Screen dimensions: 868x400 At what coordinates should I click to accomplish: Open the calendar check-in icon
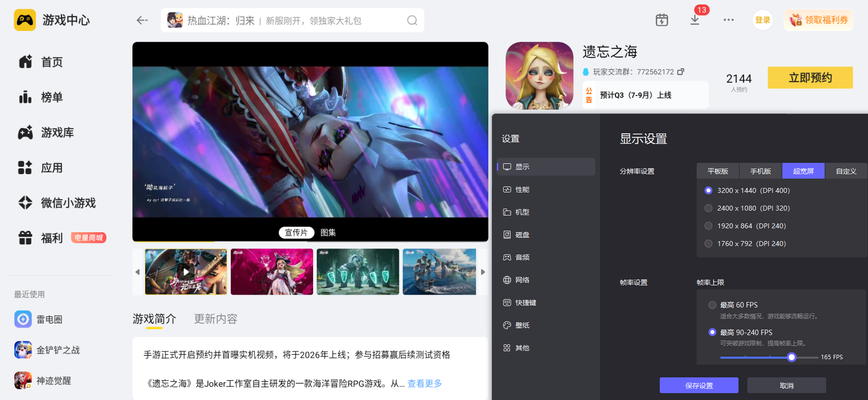point(662,20)
